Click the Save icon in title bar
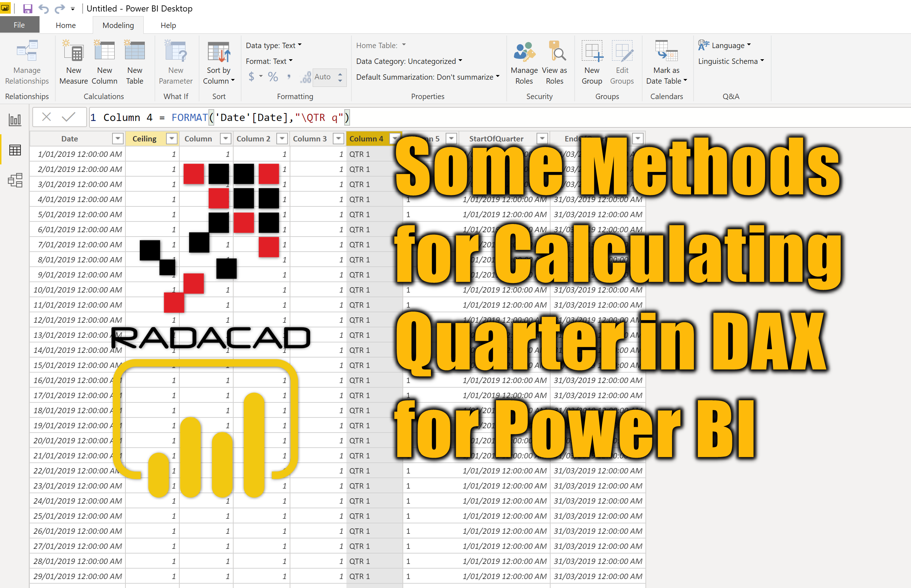 pyautogui.click(x=28, y=8)
